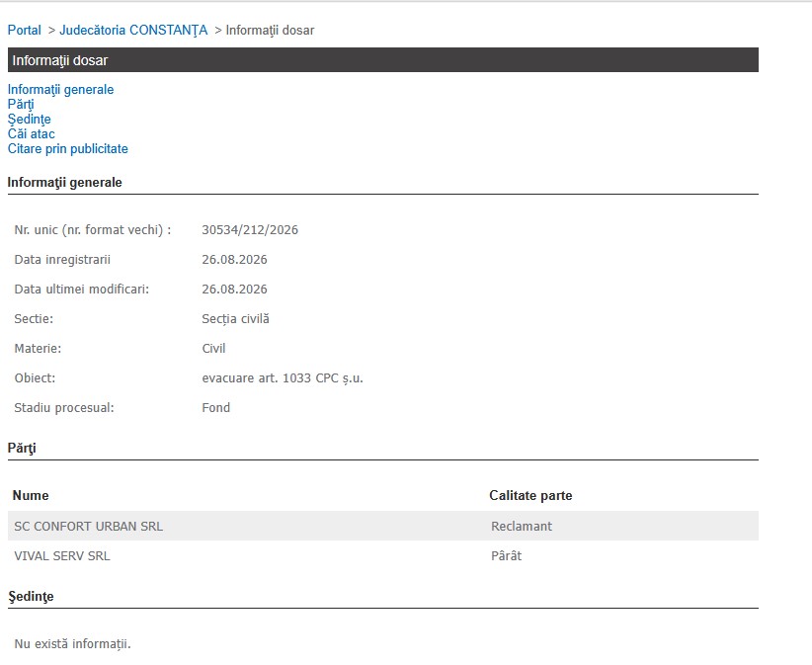Image resolution: width=812 pixels, height=665 pixels.
Task: Click the Data ultimei modificari label
Action: coord(82,289)
